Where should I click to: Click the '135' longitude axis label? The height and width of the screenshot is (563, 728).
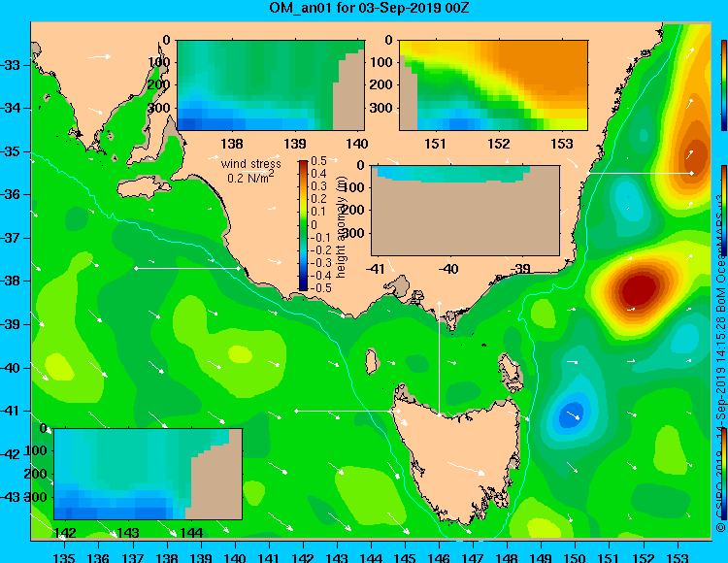pos(64,557)
